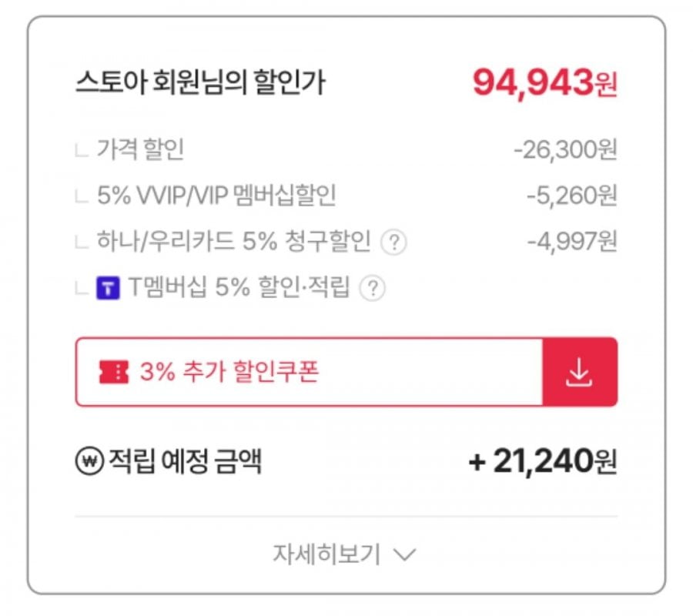Select the 3% 추가 할인쿠폰 label
The width and height of the screenshot is (693, 616).
click(229, 373)
